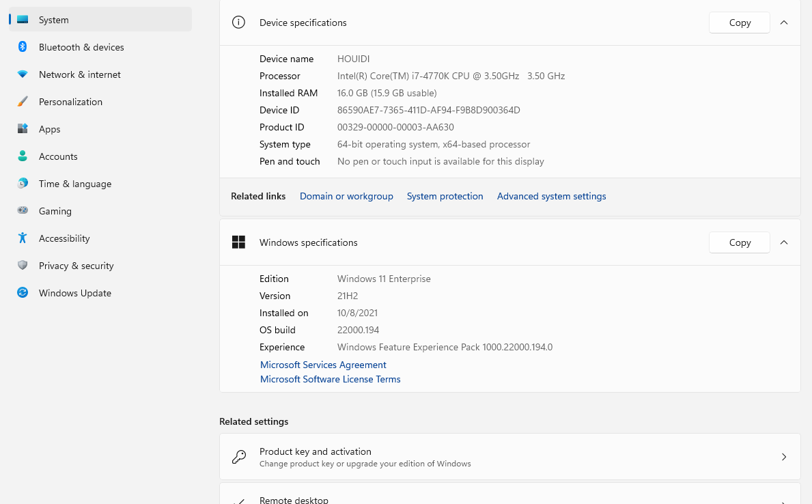Go to Network & internet
812x504 pixels.
coord(100,74)
